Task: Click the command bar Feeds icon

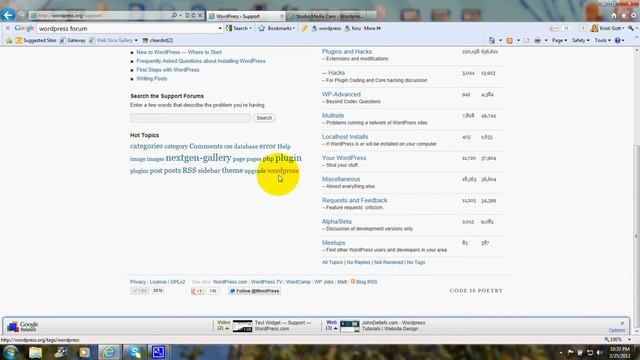Action: pos(509,40)
